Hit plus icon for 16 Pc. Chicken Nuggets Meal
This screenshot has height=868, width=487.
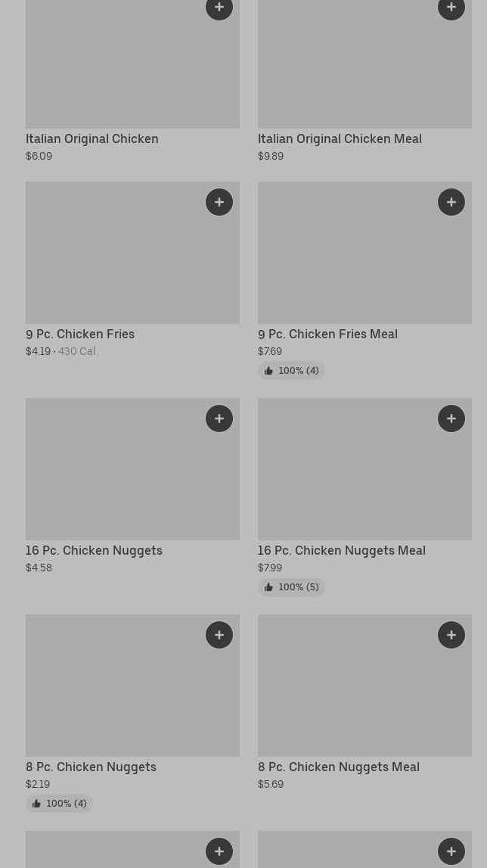pos(451,418)
